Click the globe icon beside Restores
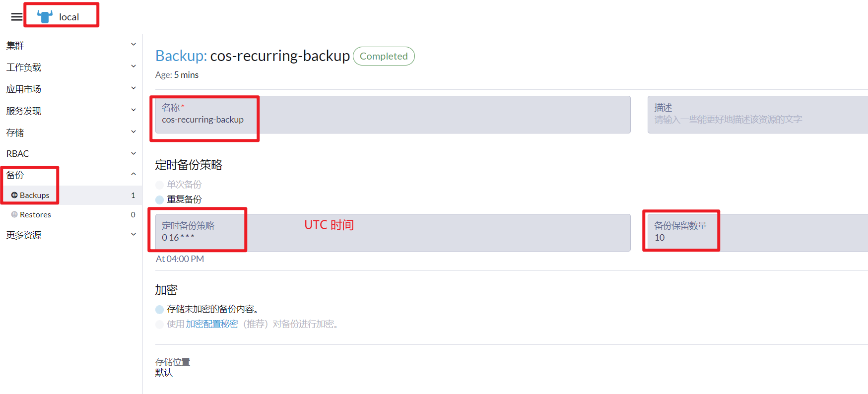868x394 pixels. coord(14,214)
